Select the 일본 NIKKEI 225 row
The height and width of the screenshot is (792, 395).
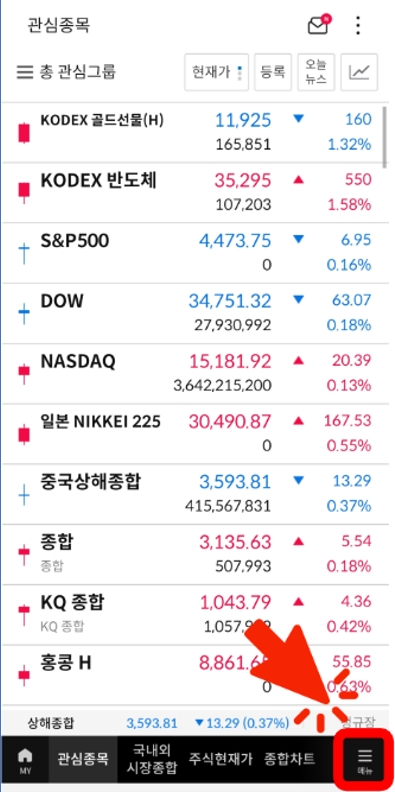pos(192,433)
